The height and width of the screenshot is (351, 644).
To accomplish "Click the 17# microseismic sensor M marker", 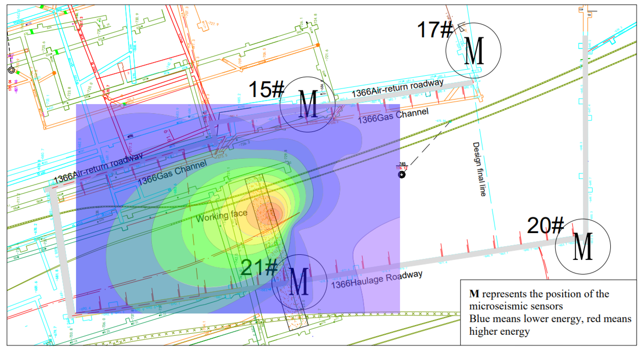I will point(473,51).
